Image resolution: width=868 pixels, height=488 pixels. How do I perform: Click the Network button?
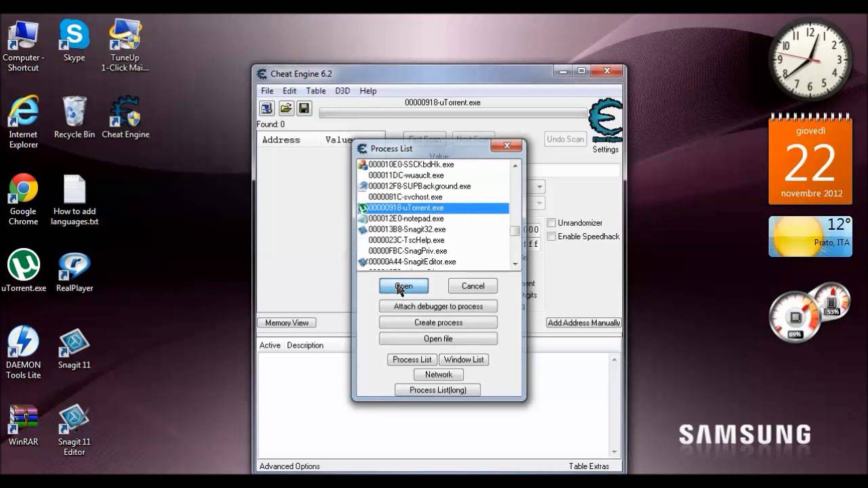[x=439, y=375]
